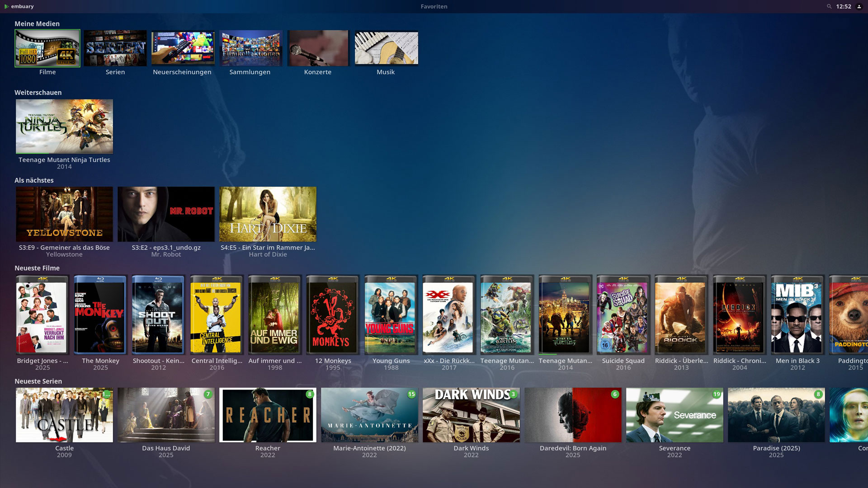Open the Neuerscheinungen library tile
Screen dimensions: 868x488
183,48
